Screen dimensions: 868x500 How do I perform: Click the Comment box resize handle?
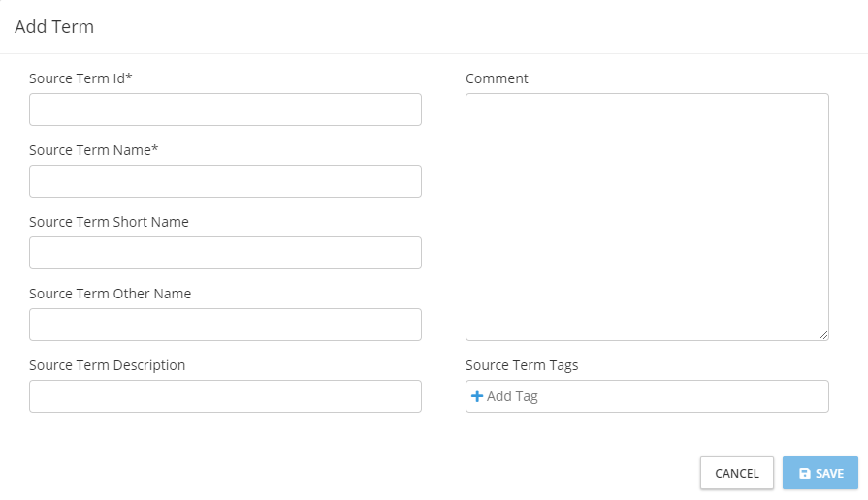click(823, 334)
